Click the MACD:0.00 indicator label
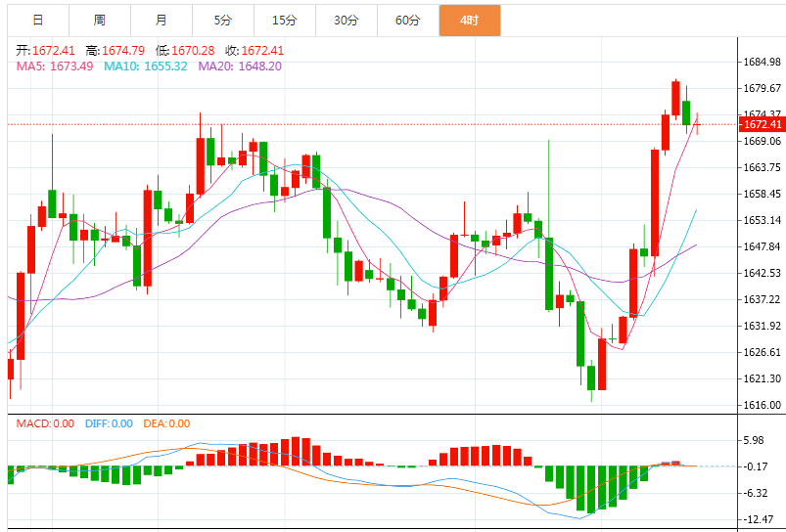 45,423
